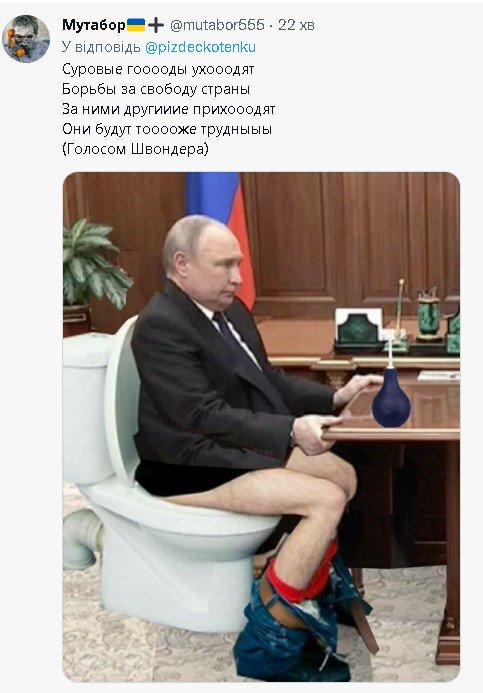This screenshot has height=693, width=483.
Task: Click the text "(Голосом Швондера)"
Action: coord(135,149)
